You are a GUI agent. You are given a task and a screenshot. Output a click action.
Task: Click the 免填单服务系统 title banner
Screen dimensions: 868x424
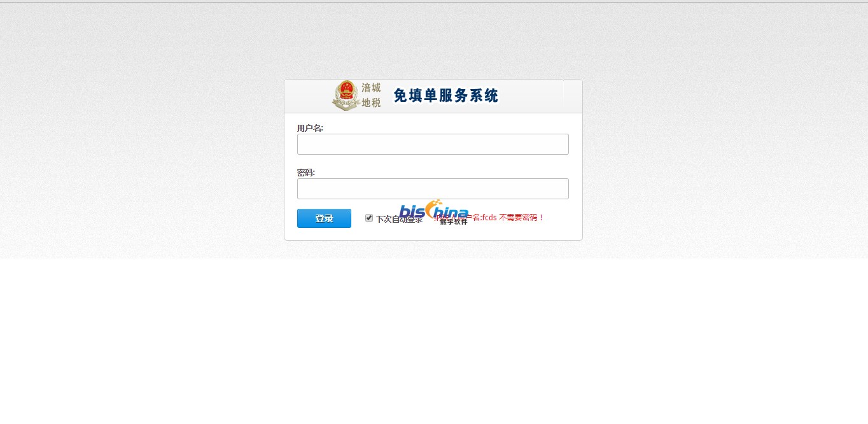click(x=446, y=95)
